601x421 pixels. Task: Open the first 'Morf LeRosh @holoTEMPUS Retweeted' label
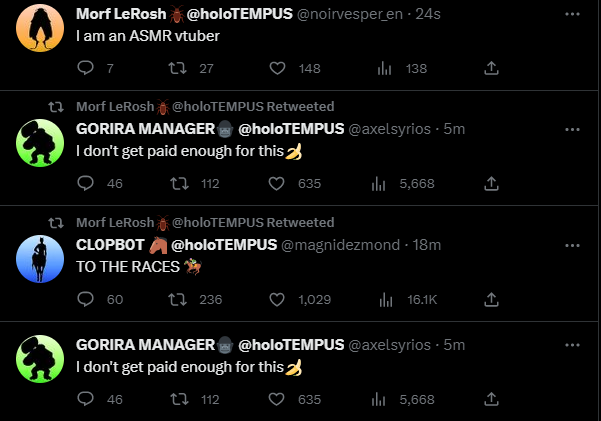point(205,107)
